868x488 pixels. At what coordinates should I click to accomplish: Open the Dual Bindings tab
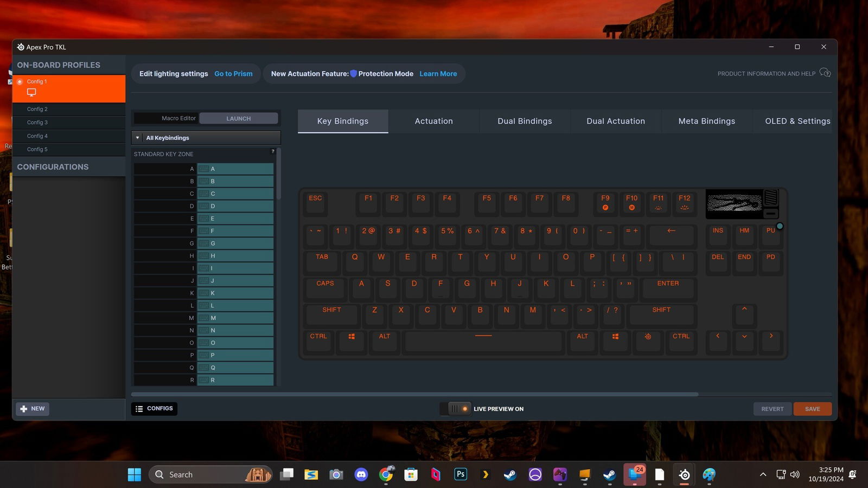(x=525, y=121)
